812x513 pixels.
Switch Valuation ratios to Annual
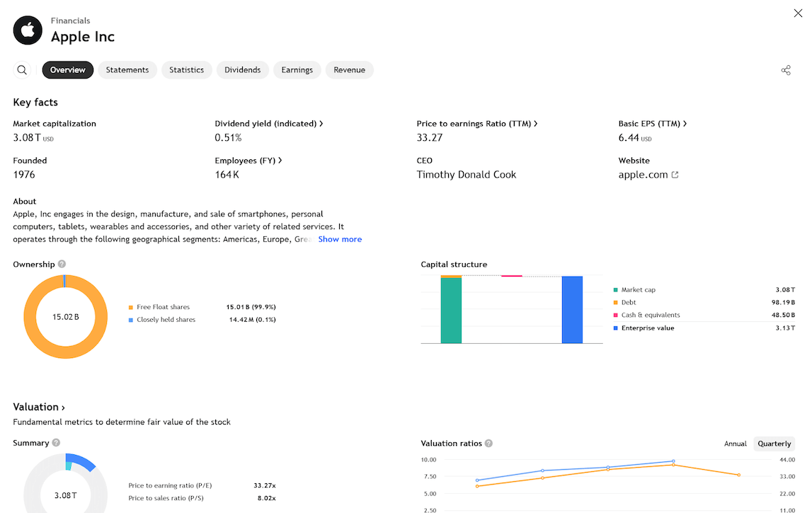click(736, 444)
